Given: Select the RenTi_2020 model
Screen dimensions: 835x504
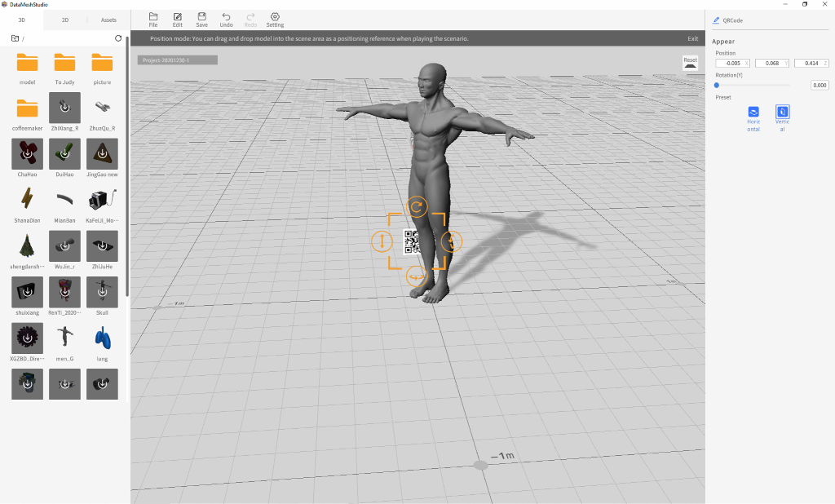Looking at the screenshot, I should point(64,292).
